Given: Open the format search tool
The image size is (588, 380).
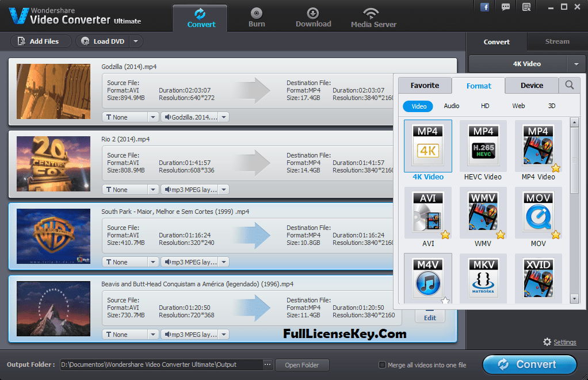Looking at the screenshot, I should pyautogui.click(x=568, y=85).
